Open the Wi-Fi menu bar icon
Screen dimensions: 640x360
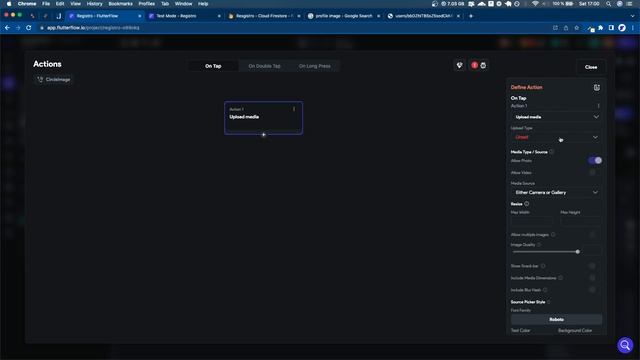(535, 4)
